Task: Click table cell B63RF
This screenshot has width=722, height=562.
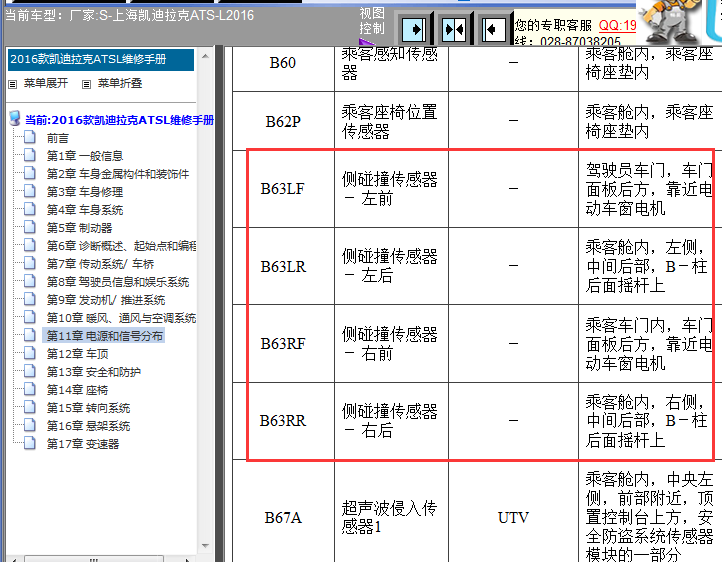Action: coord(283,344)
